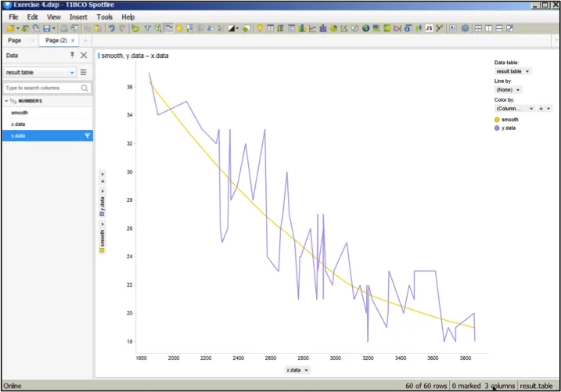The width and height of the screenshot is (561, 392).
Task: Close the Data panel with X
Action: (84, 55)
